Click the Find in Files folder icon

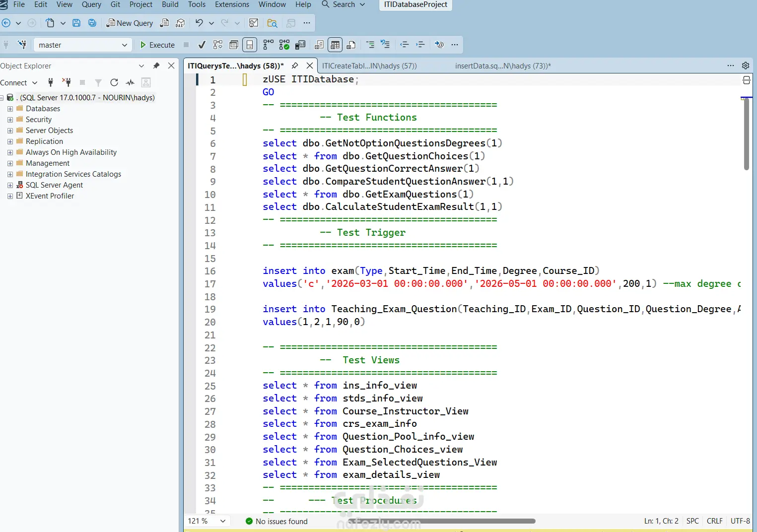(272, 23)
